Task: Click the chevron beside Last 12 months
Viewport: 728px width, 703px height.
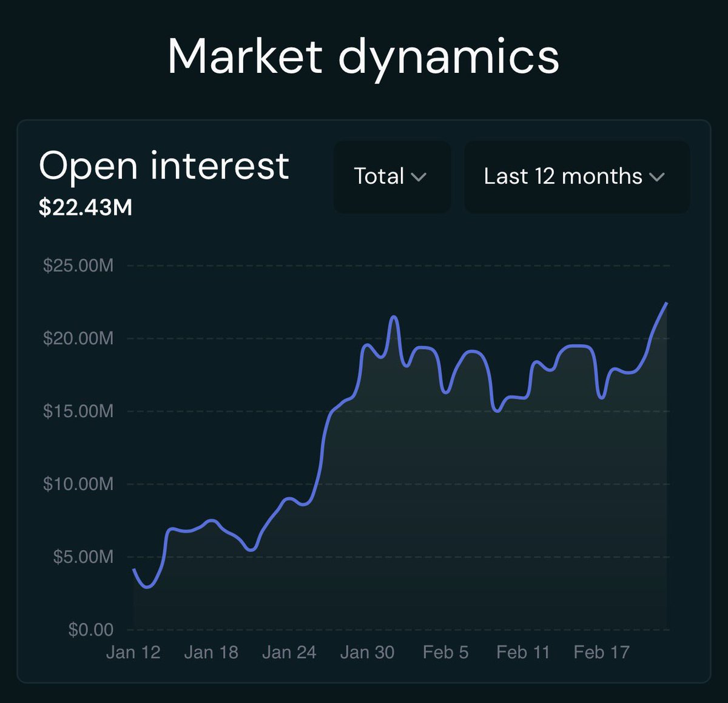Action: 656,178
